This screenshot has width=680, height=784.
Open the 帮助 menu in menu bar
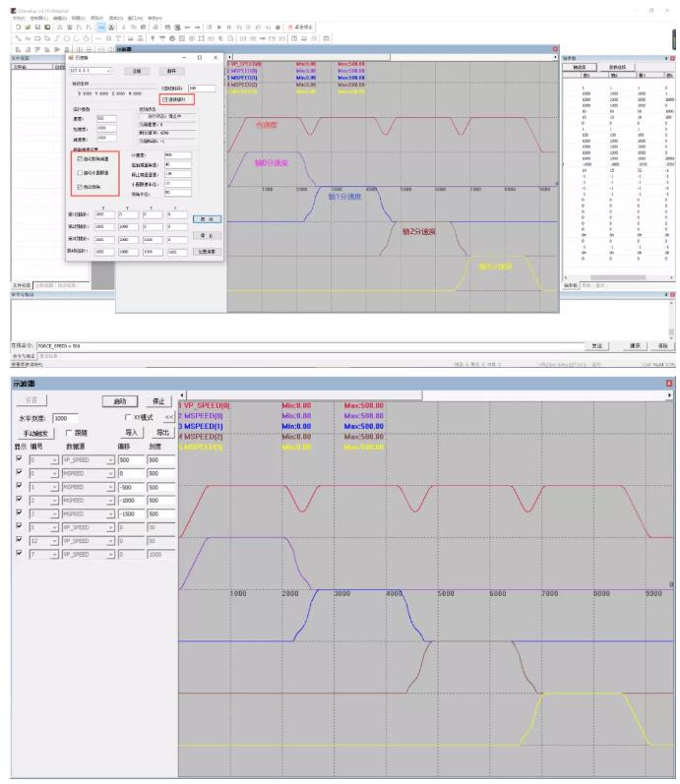tap(155, 18)
